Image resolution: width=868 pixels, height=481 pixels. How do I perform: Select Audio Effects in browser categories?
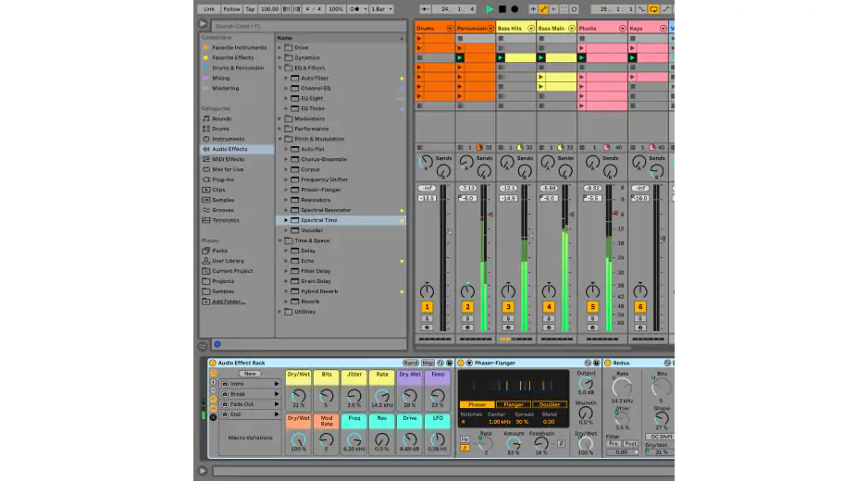click(x=229, y=149)
